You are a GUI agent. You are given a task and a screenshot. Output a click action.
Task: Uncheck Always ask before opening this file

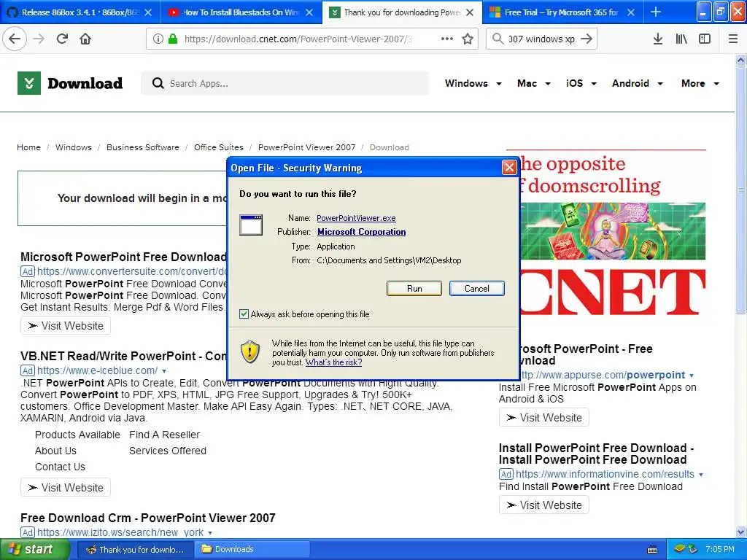[x=244, y=314]
